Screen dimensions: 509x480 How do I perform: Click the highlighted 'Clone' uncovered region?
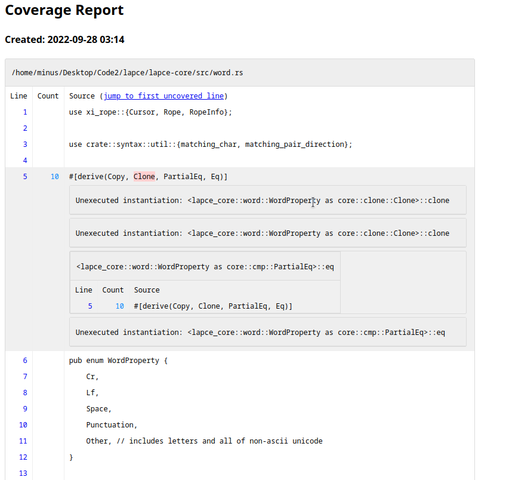[144, 176]
